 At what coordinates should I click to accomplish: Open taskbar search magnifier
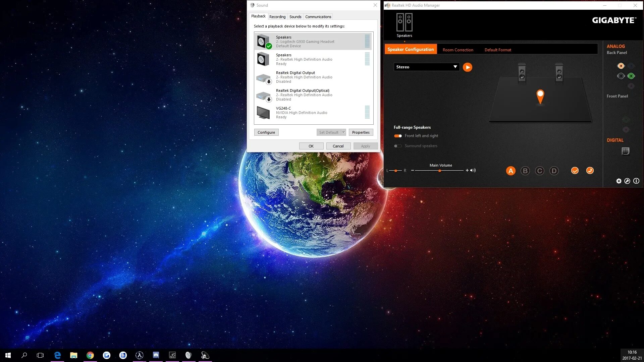coord(24,355)
